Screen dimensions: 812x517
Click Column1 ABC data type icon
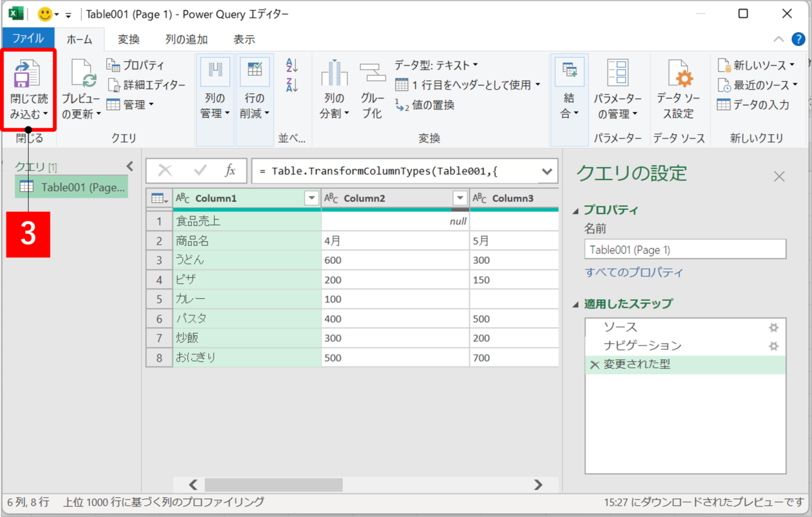pyautogui.click(x=183, y=199)
